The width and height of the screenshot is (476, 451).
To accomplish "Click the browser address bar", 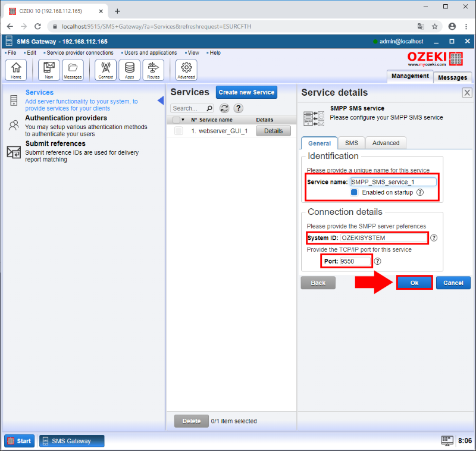I will [x=234, y=26].
